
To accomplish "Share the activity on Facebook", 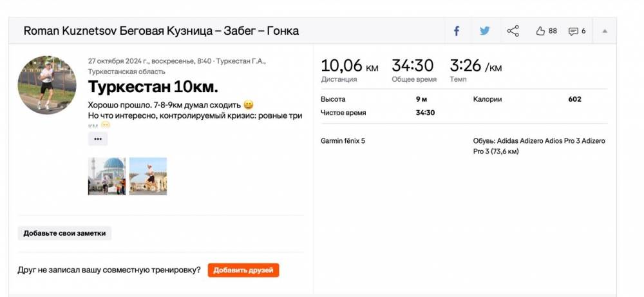I will pos(457,31).
